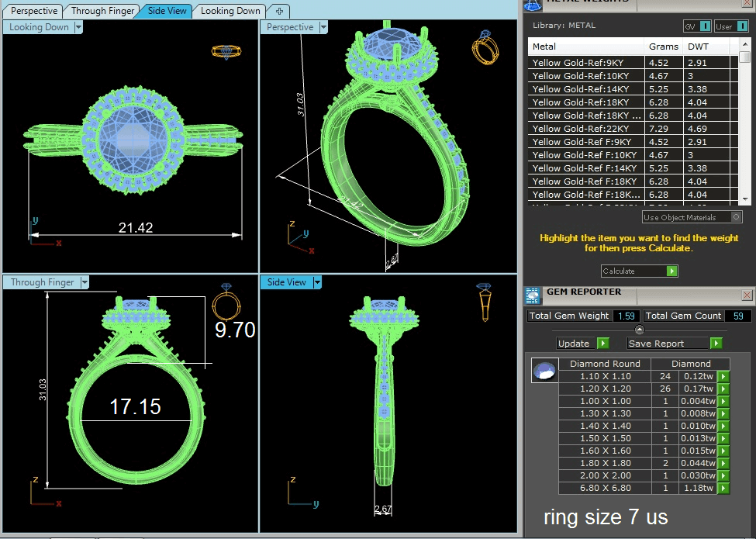This screenshot has height=539, width=756.
Task: Enable Use Object Materials option
Action: pyautogui.click(x=736, y=217)
